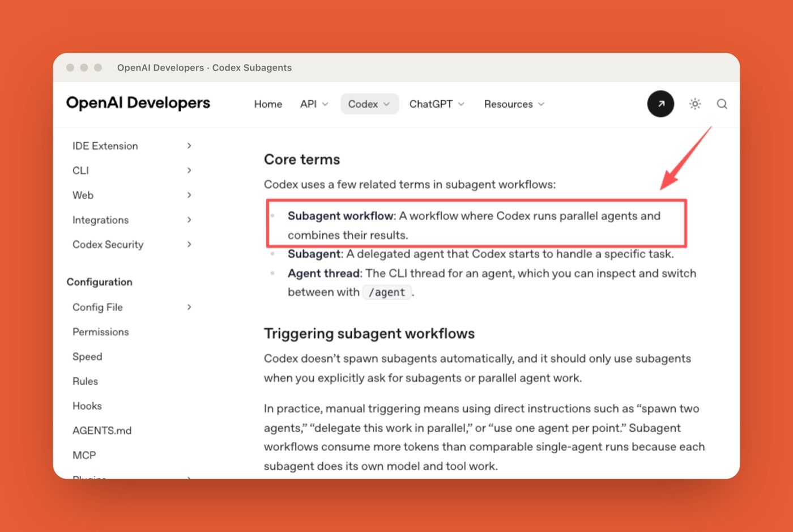Open the CLI sidebar link
Viewport: 793px width, 532px height.
coord(80,171)
